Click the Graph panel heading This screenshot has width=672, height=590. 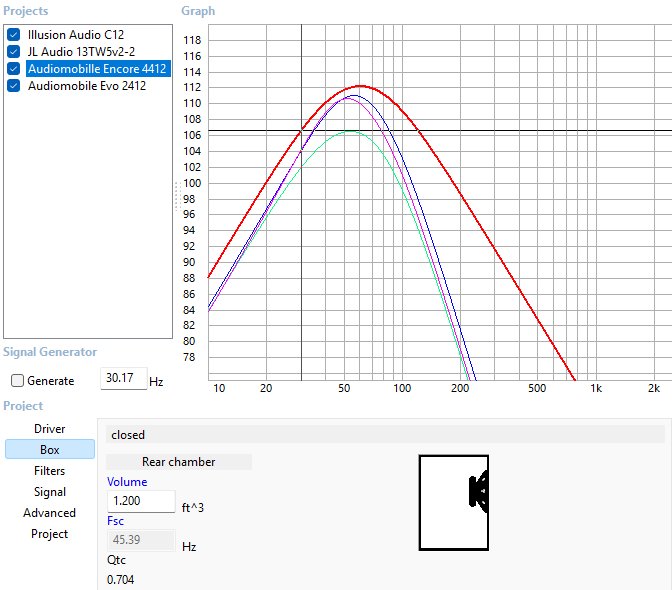click(x=198, y=11)
